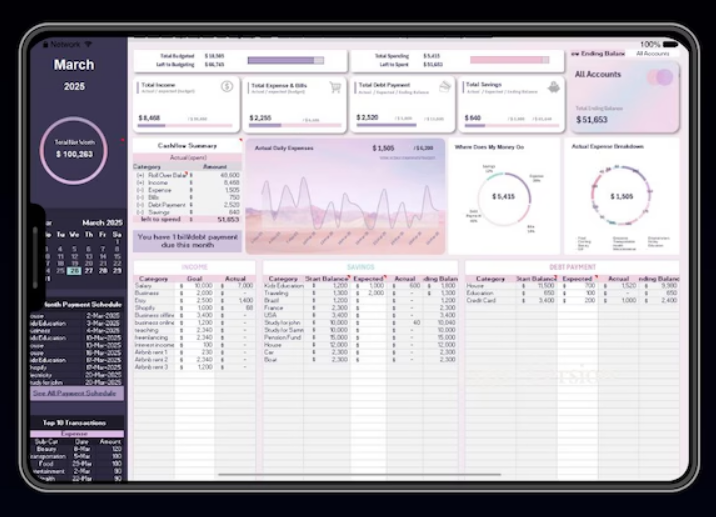Viewport: 716px width, 517px height.
Task: Click the Roll Over Balance row in Cashflow Summary
Action: [x=187, y=175]
